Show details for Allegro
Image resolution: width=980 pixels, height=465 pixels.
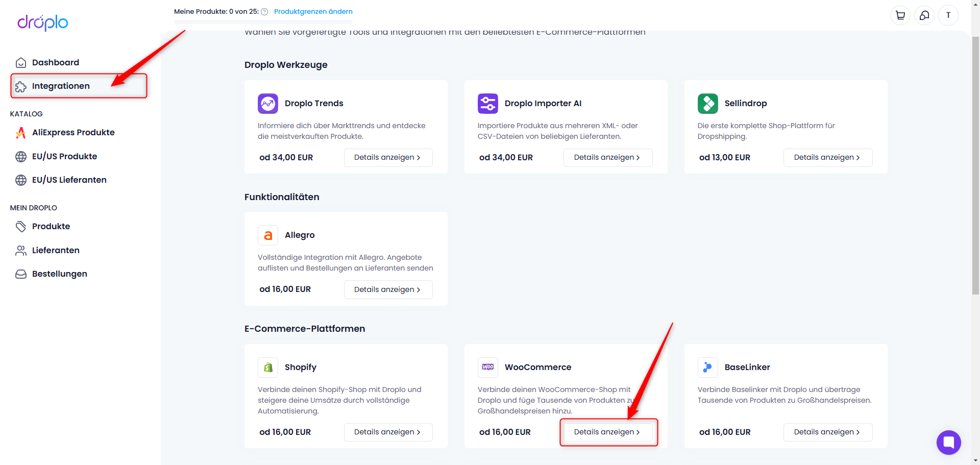pyautogui.click(x=388, y=289)
